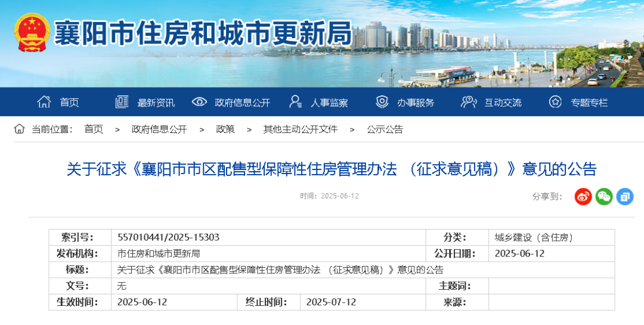This screenshot has width=644, height=325.
Task: Click the shield icon beside 办事服务
Action: pos(382,101)
